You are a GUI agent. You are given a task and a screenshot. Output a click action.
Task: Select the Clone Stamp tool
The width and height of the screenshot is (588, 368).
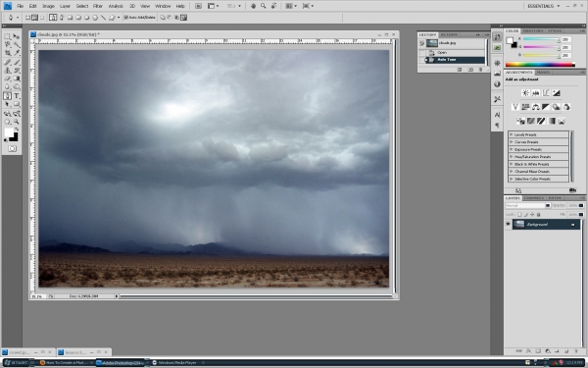click(x=7, y=71)
